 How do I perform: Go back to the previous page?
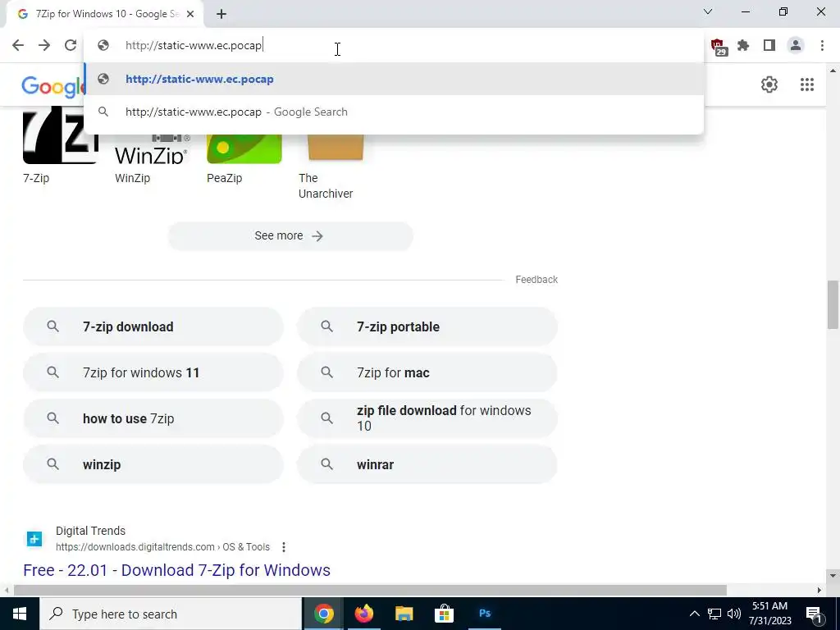click(x=18, y=46)
